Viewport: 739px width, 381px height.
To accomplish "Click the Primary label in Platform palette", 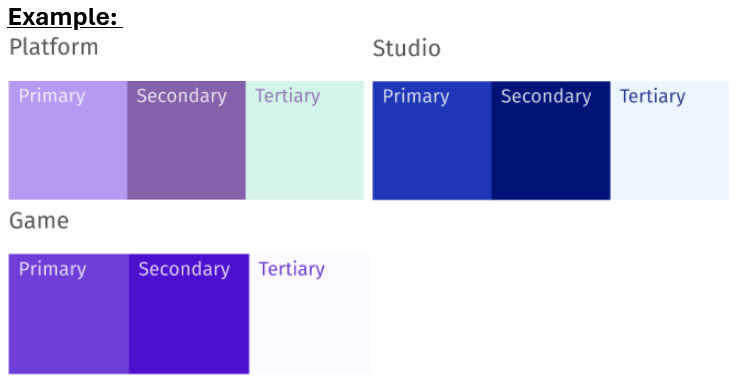I will pyautogui.click(x=52, y=96).
